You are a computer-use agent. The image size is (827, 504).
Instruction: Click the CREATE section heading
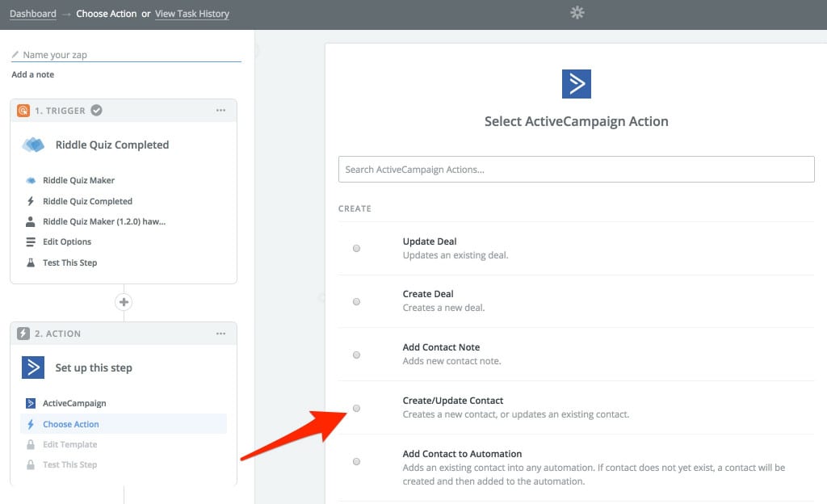click(355, 208)
